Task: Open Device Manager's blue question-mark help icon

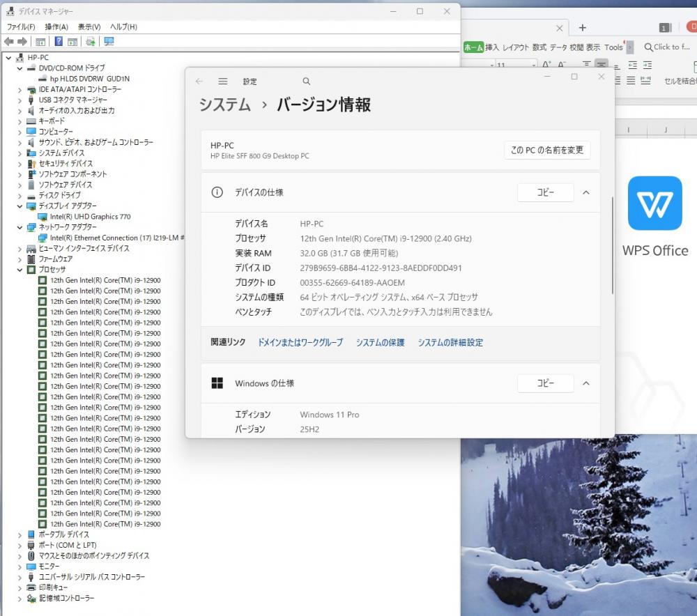Action: [59, 41]
